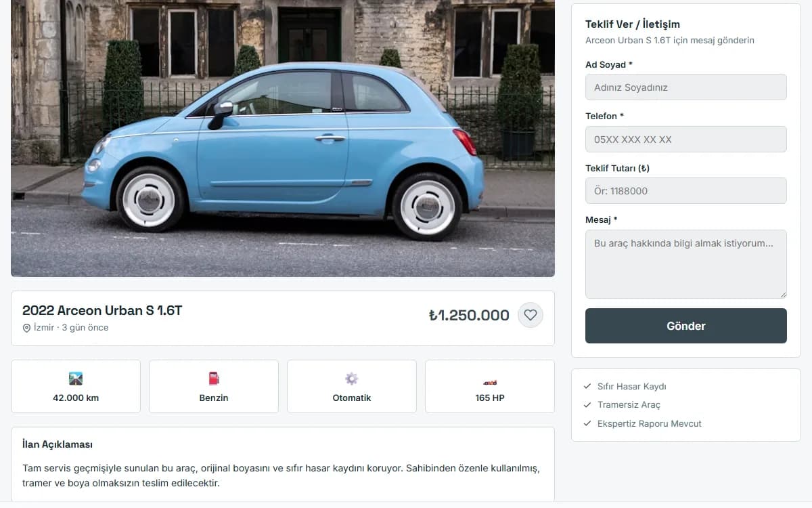The height and width of the screenshot is (508, 812).
Task: Click the race car icon above 165 HP
Action: tap(490, 383)
